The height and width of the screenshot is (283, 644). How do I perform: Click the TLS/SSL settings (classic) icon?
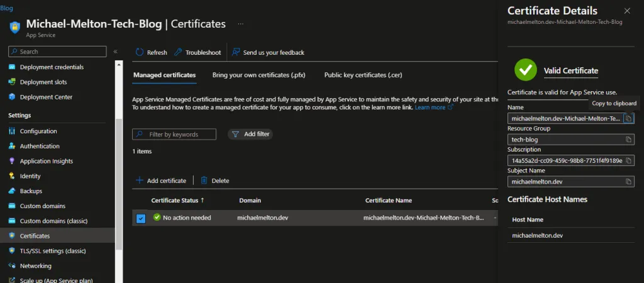12,250
